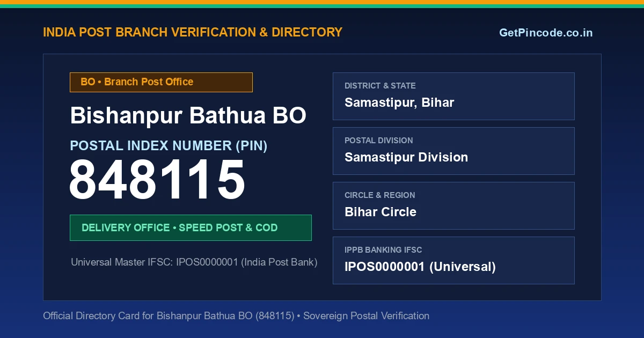644x338 pixels.
Task: Open the Postal Division info card
Action: pos(453,151)
